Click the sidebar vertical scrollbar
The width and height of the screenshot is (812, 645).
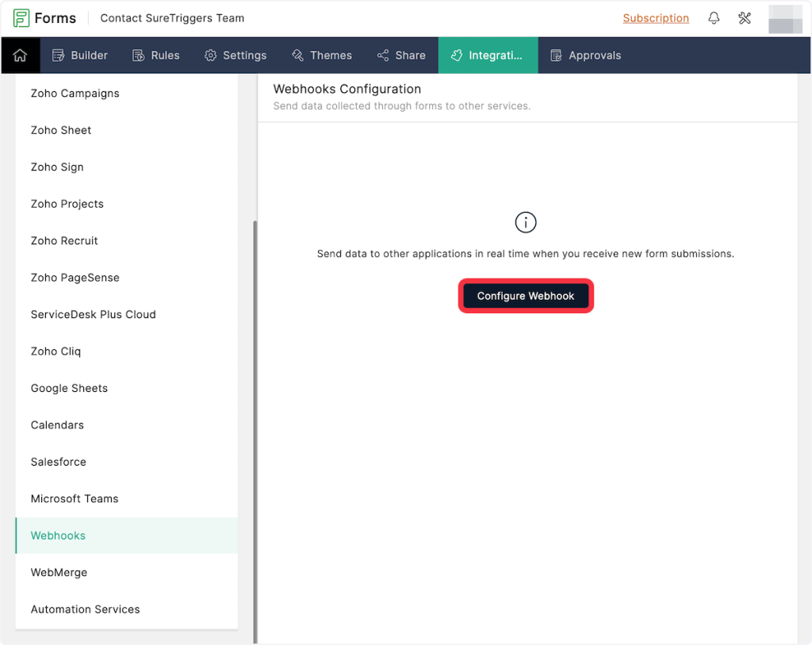coord(255,428)
